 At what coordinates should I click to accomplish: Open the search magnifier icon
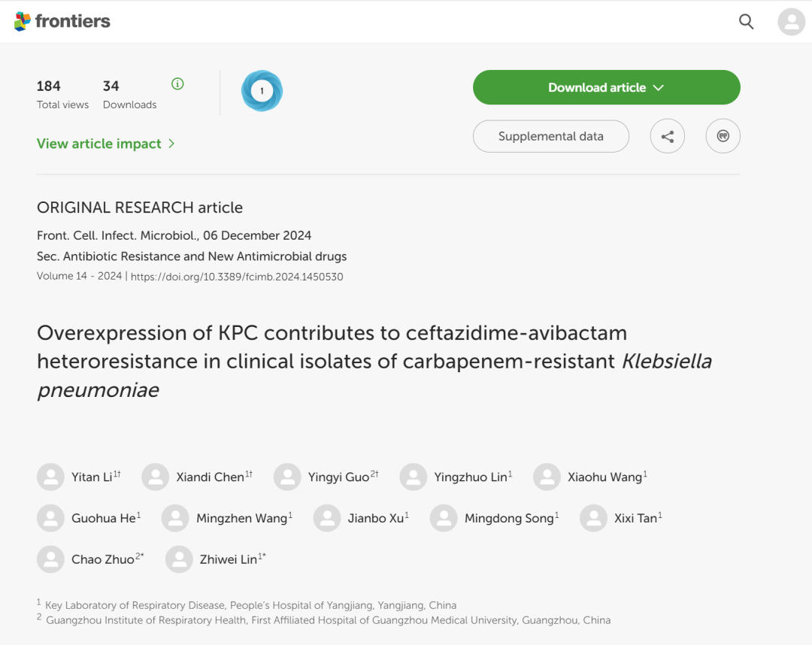pos(746,21)
